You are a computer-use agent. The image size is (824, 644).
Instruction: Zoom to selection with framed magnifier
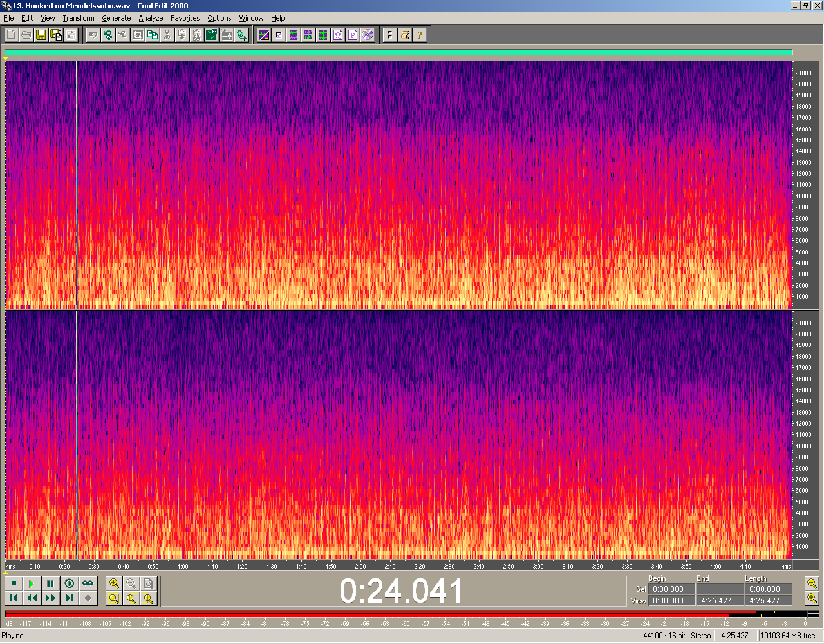[x=114, y=598]
